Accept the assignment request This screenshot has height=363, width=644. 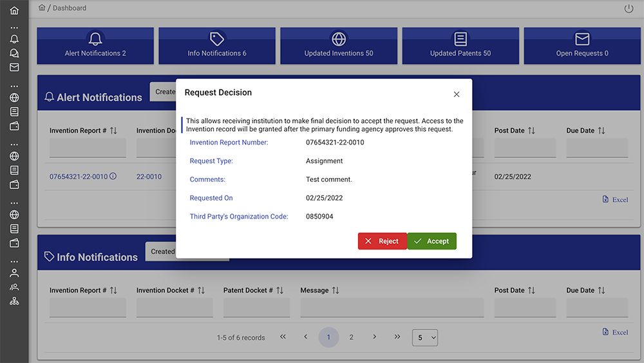[x=431, y=241]
